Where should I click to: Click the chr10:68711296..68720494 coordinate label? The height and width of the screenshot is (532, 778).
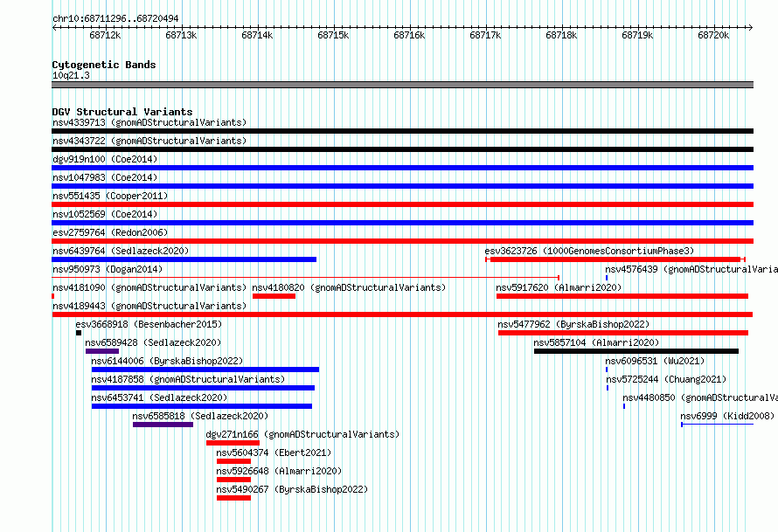pos(115,18)
